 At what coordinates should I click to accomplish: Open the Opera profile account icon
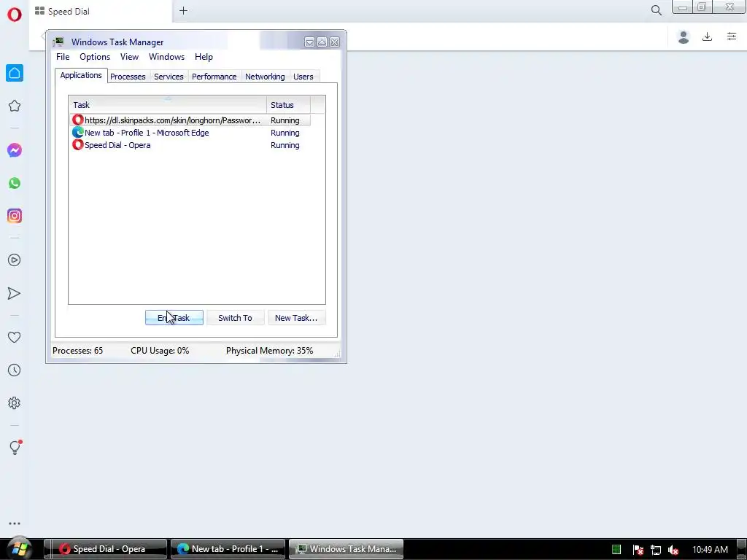[x=684, y=36]
